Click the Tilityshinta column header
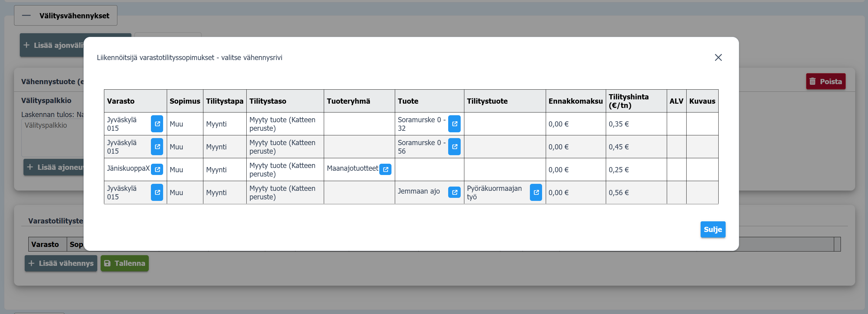This screenshot has height=314, width=868. 628,101
